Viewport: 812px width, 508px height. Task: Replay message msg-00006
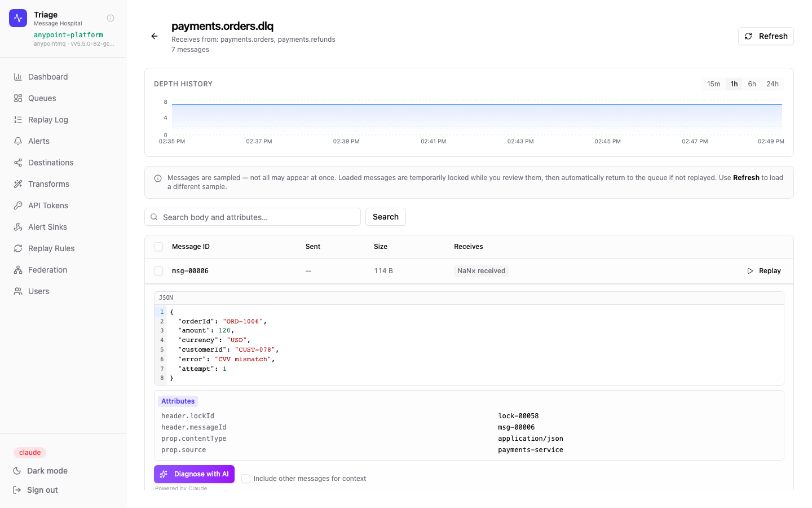click(764, 271)
